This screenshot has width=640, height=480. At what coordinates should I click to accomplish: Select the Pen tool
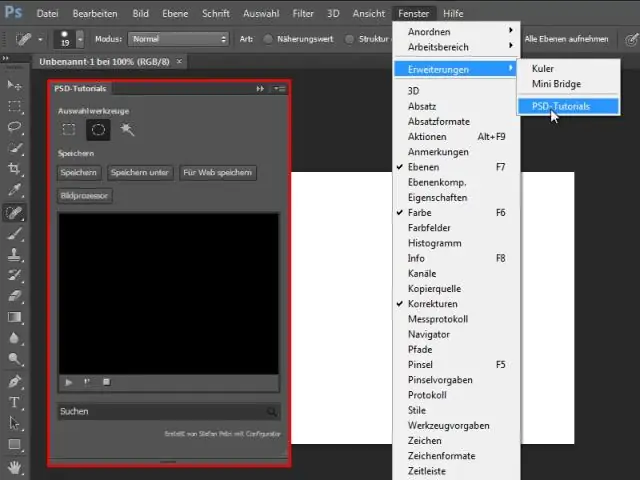click(x=15, y=382)
